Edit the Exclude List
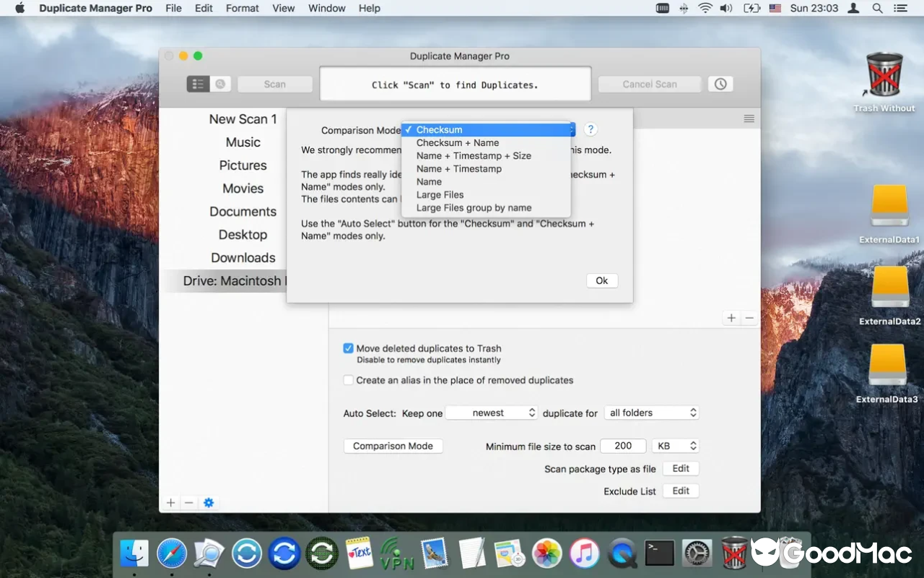 tap(681, 491)
